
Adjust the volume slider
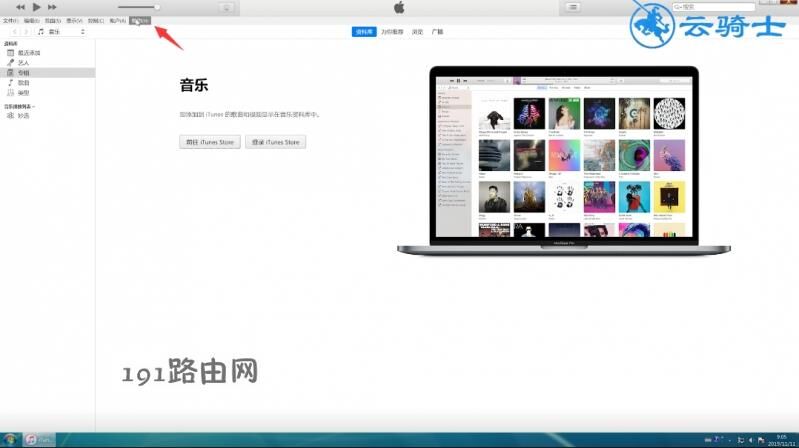139,7
